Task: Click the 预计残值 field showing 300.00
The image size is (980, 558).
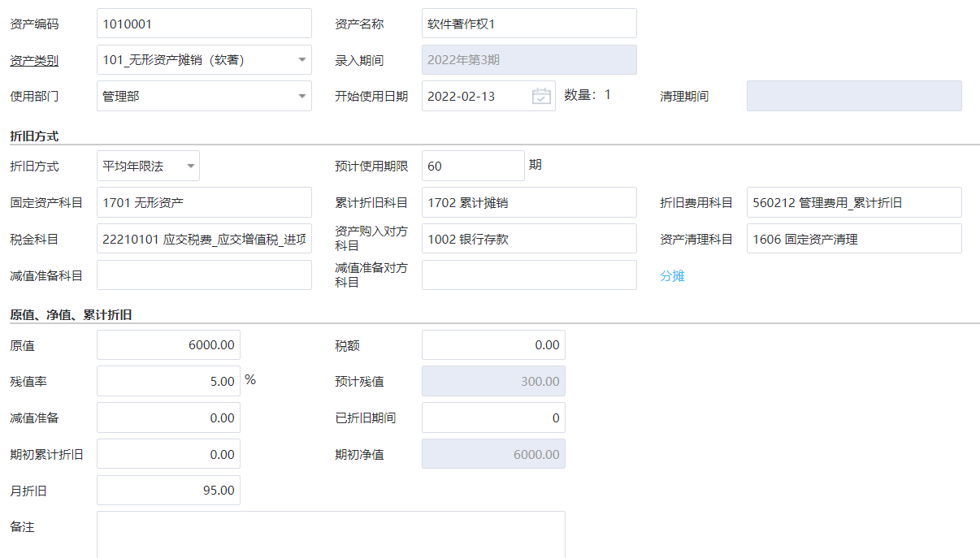Action: (x=493, y=381)
